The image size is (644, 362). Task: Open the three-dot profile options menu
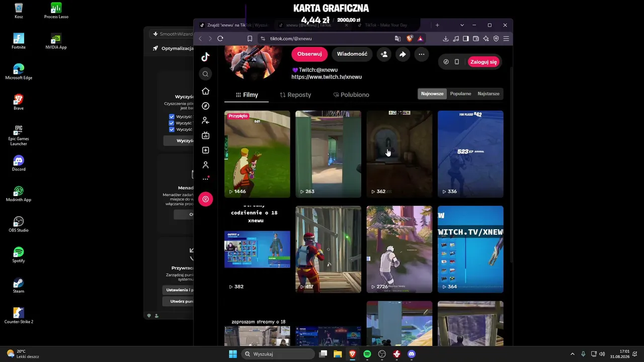422,54
